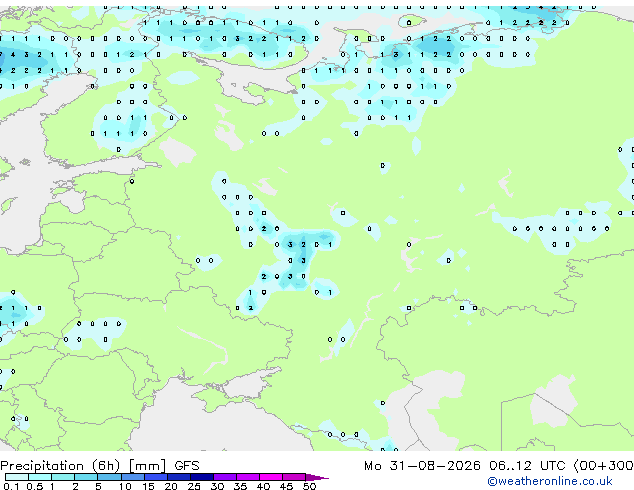The image size is (634, 490).
Task: Click the 40–45 mm magenta legend swatch
Action: click(271, 477)
